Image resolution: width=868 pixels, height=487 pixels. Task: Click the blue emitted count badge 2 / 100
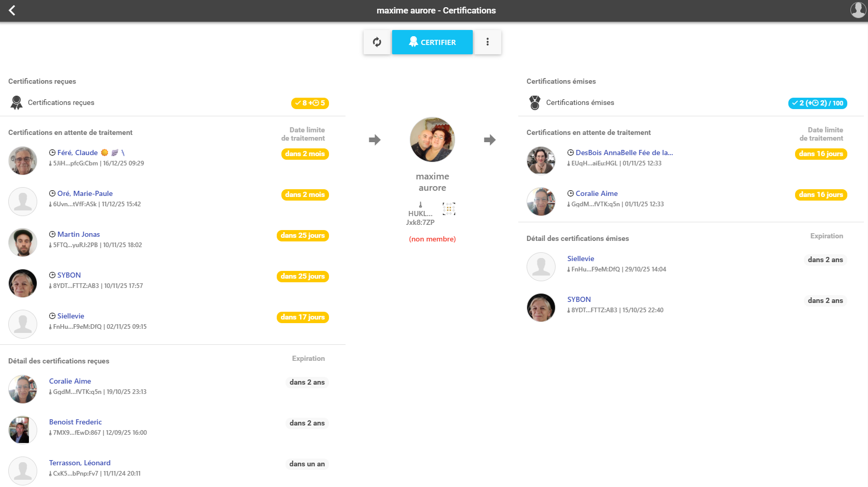817,103
